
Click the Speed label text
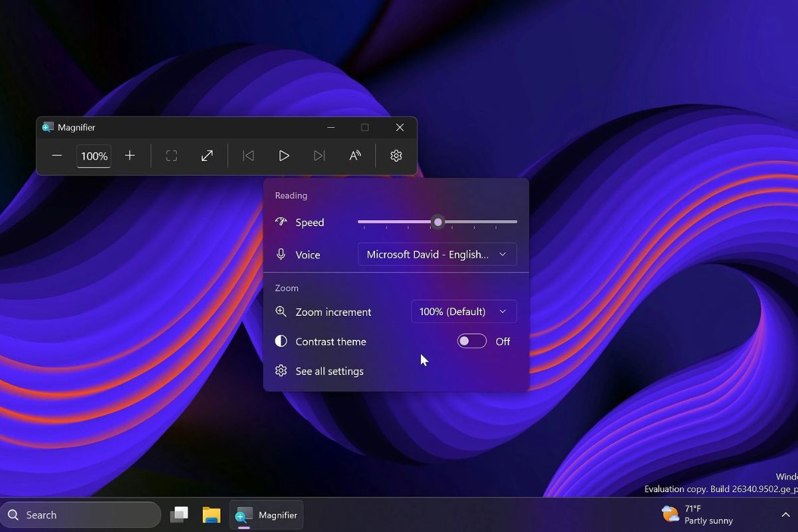[x=310, y=223]
